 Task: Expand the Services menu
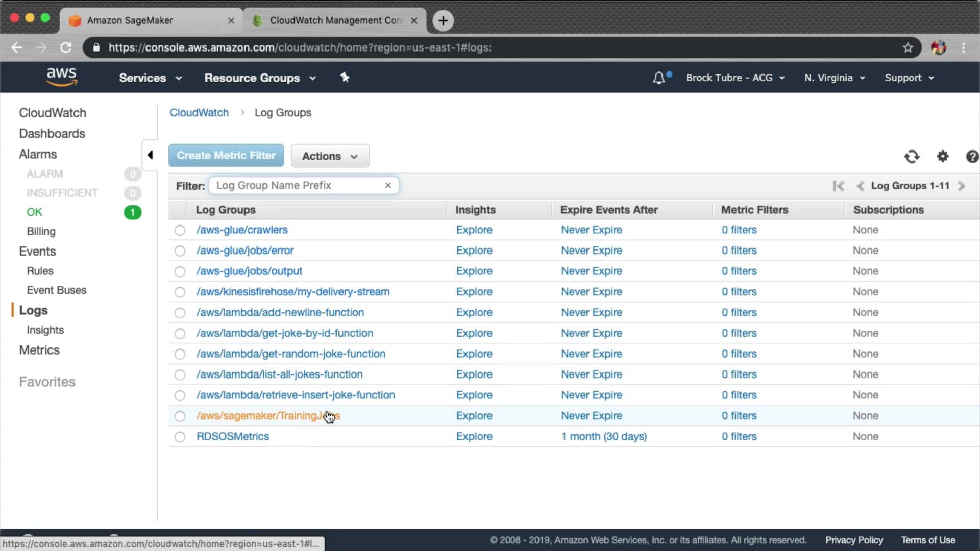click(150, 78)
